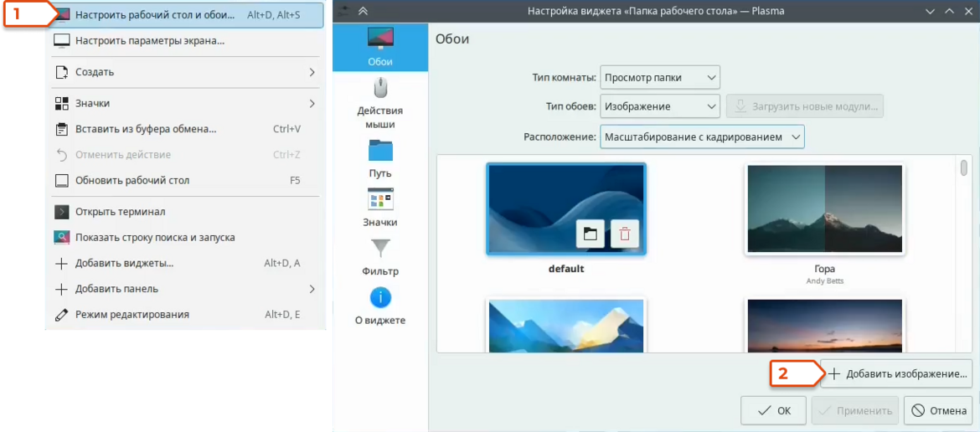Open the Обои section in the sidebar
The height and width of the screenshot is (432, 980).
click(x=380, y=47)
